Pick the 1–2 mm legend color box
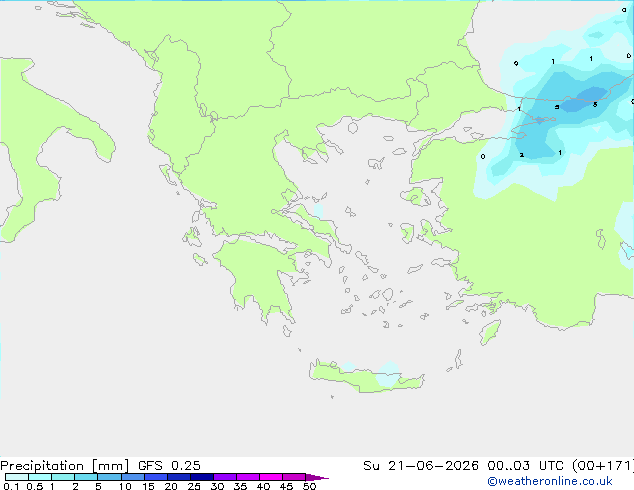634x490 pixels. click(63, 477)
